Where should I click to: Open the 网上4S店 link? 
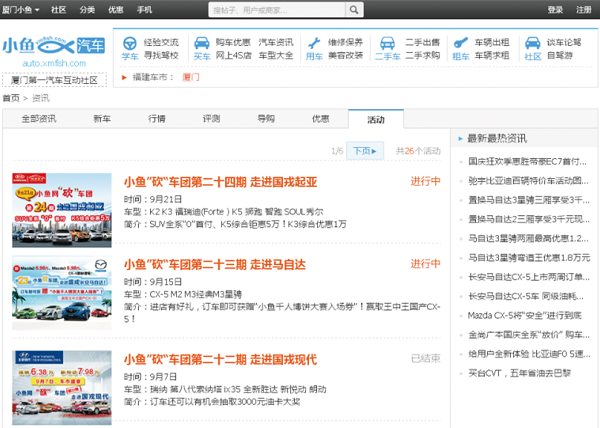233,55
